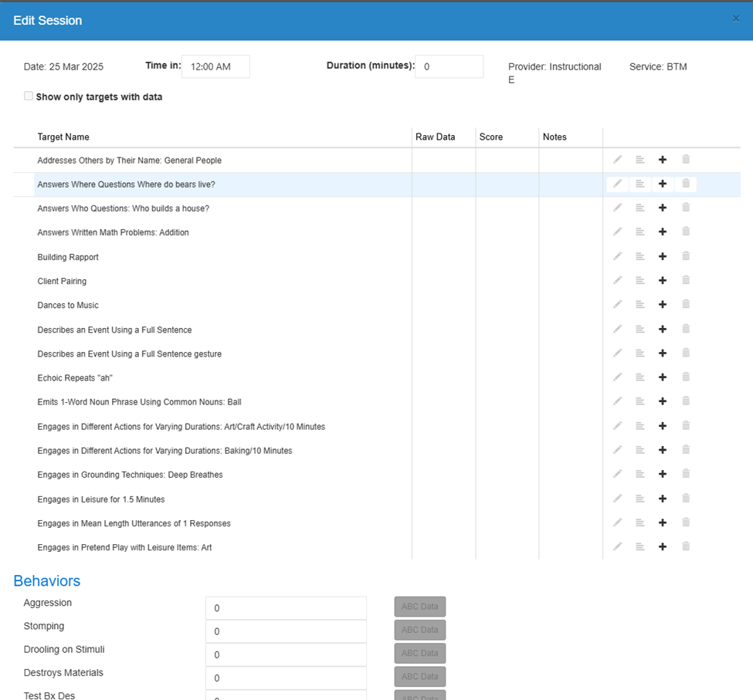The image size is (753, 700).
Task: Click plus icon for Addresses Others by Their Name
Action: tap(663, 160)
